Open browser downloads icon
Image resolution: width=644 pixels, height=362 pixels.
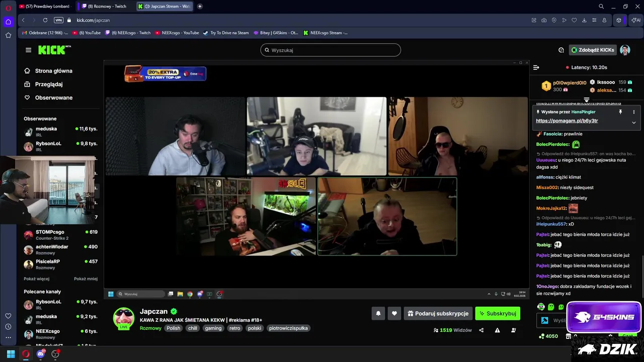coord(584,20)
